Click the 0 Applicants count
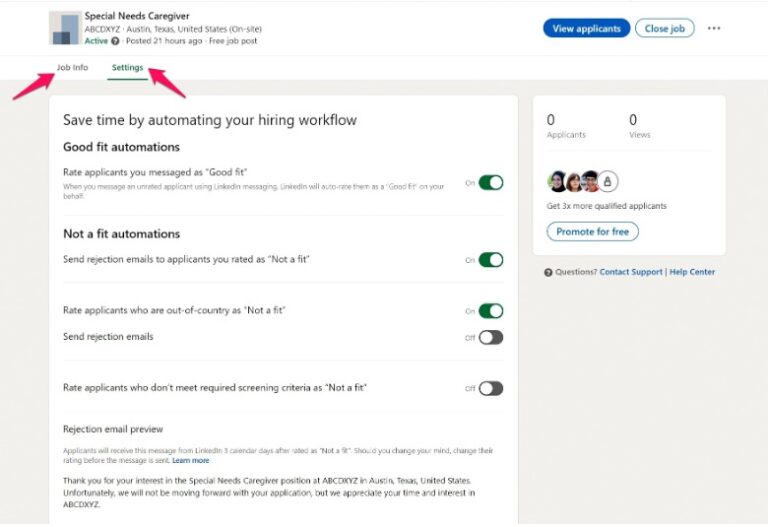768x527 pixels. [x=566, y=125]
